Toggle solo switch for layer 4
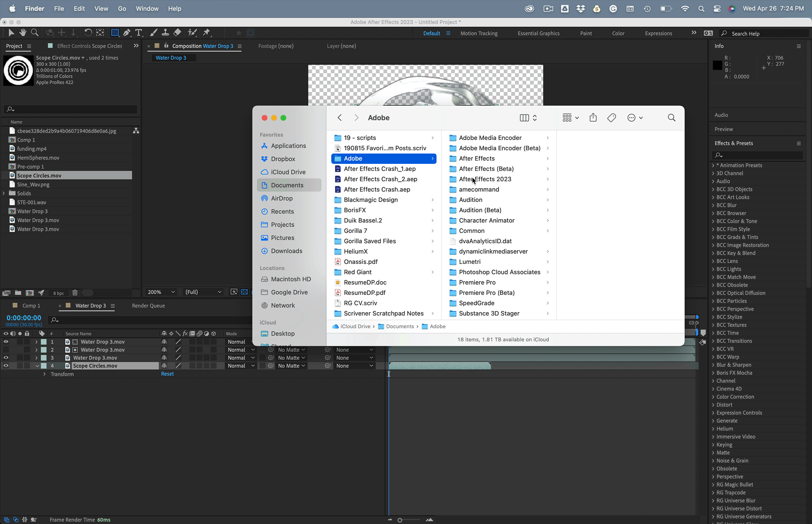 20,366
